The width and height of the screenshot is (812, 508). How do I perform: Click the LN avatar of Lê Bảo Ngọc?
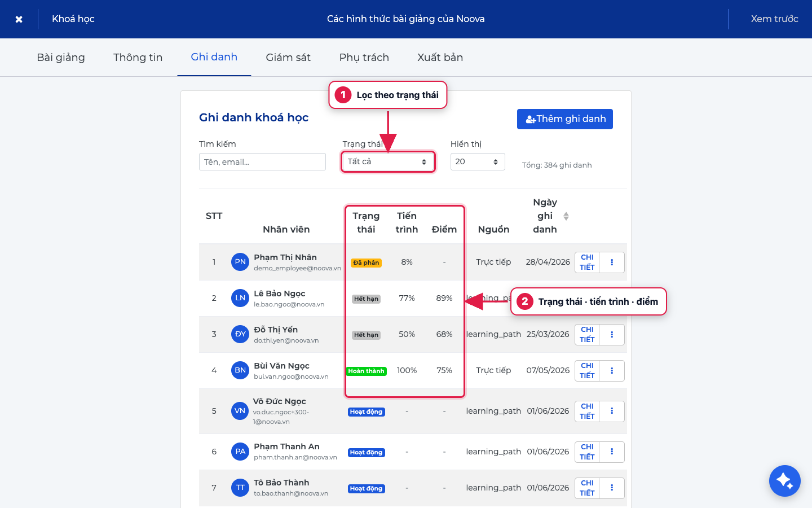tap(240, 298)
